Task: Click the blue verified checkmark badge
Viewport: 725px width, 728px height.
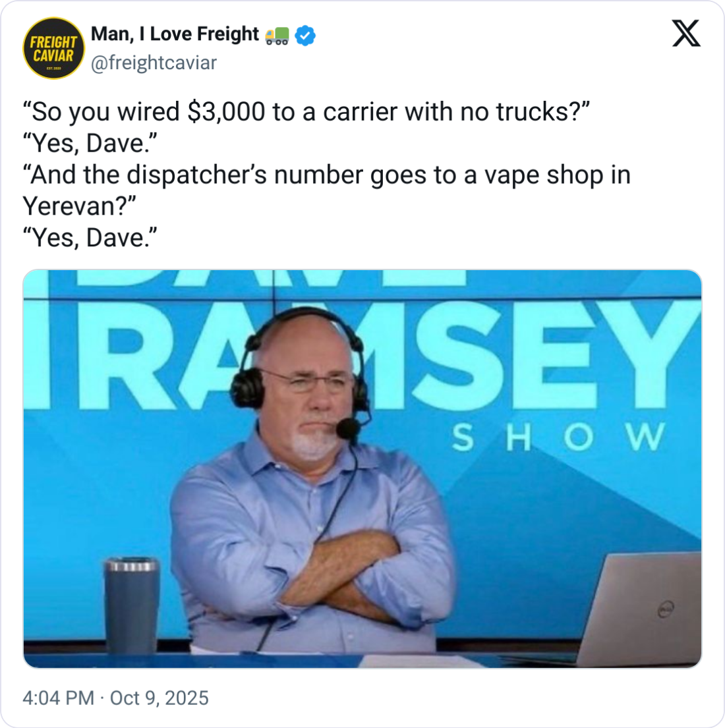Action: (x=305, y=36)
